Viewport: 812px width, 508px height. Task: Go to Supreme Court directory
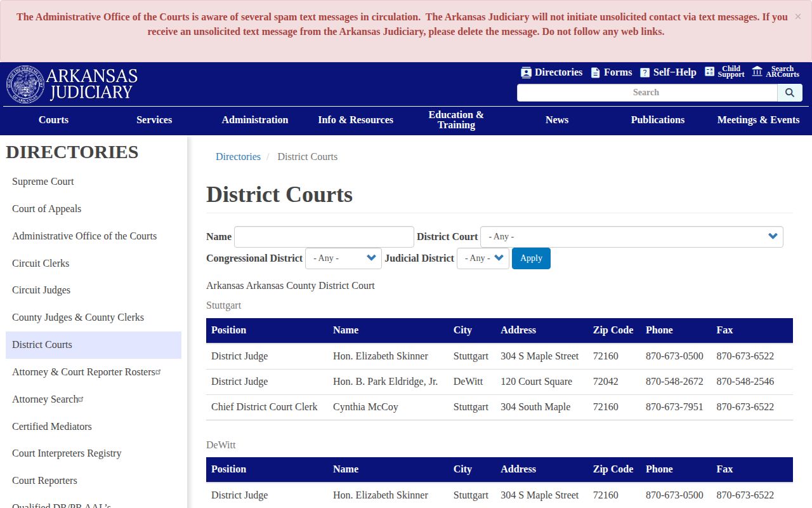tap(43, 182)
